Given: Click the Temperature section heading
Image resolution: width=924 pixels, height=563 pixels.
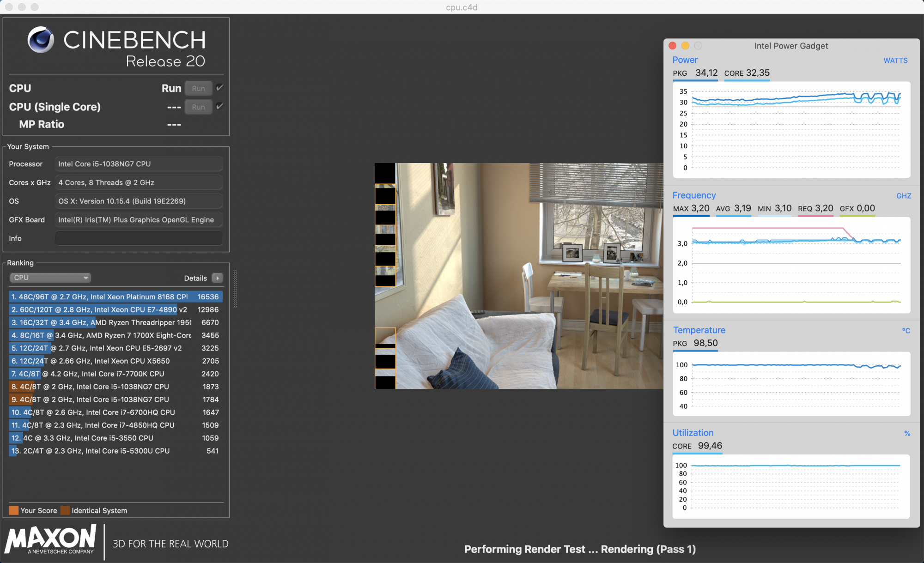Looking at the screenshot, I should tap(699, 330).
